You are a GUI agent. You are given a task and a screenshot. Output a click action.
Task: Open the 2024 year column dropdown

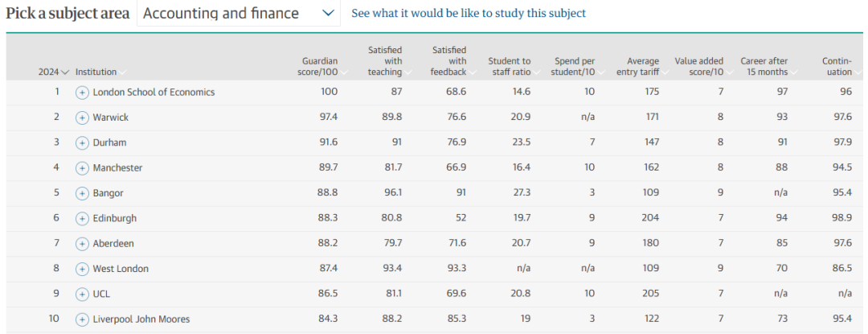click(x=53, y=72)
